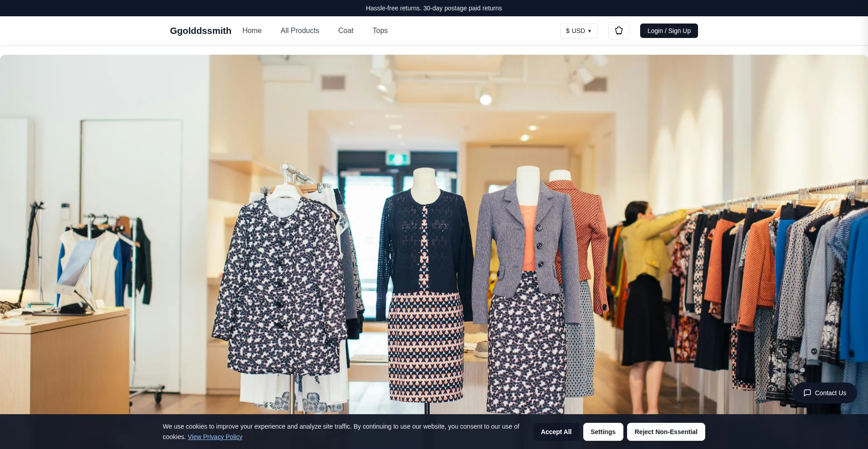Accept all cookies with Accept All
Viewport: 868px width, 449px height.
tap(556, 432)
